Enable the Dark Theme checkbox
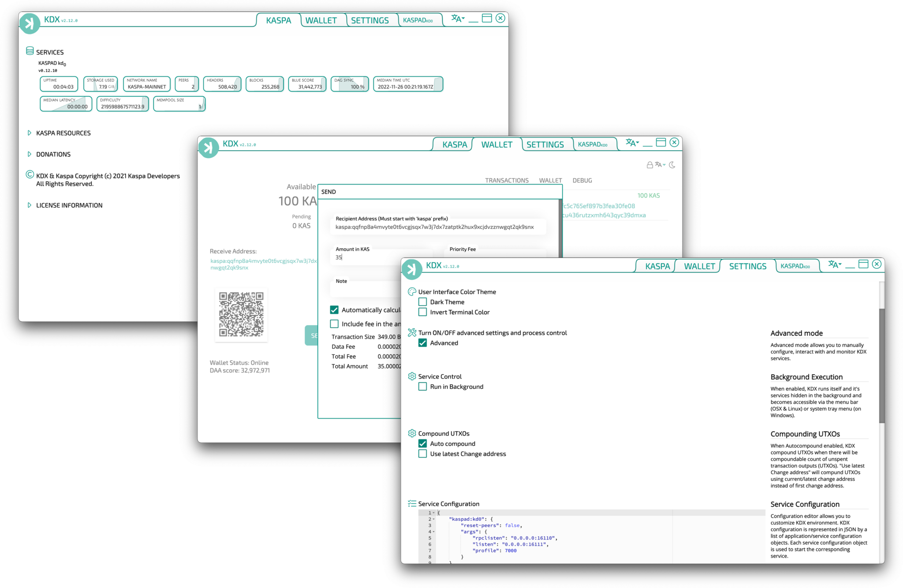 click(422, 302)
